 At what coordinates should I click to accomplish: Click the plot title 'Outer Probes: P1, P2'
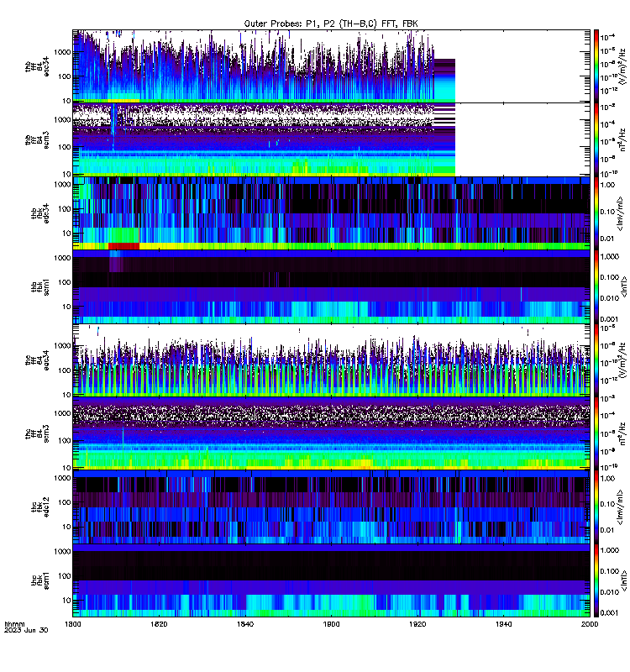point(291,24)
